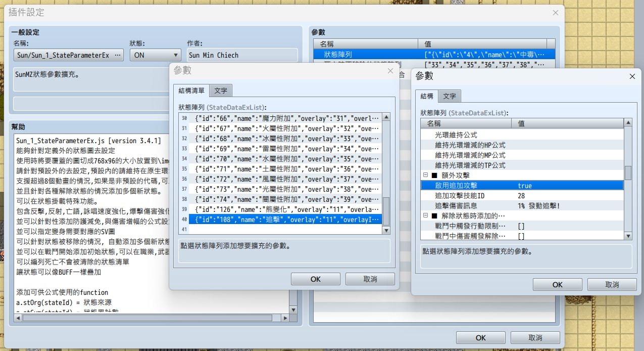Click 名稱 column header in main 參數 table
The height and width of the screenshot is (351, 644).
click(366, 44)
